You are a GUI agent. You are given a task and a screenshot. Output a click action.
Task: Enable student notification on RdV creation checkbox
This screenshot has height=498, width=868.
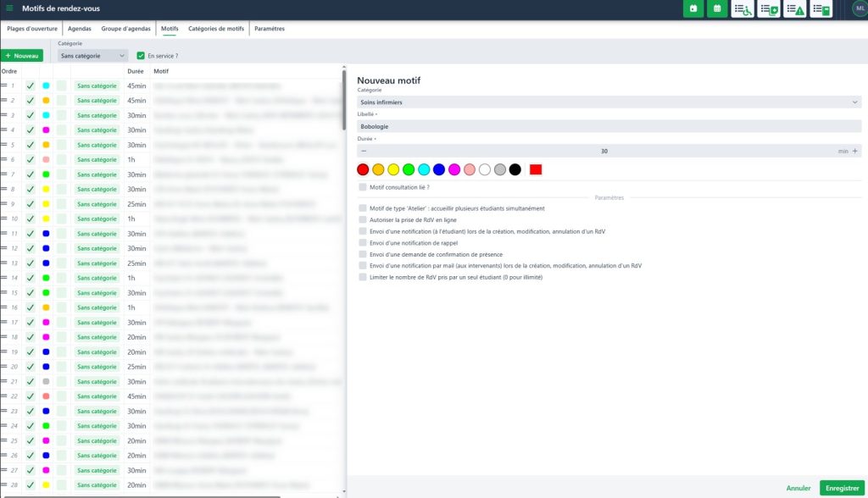tap(363, 231)
